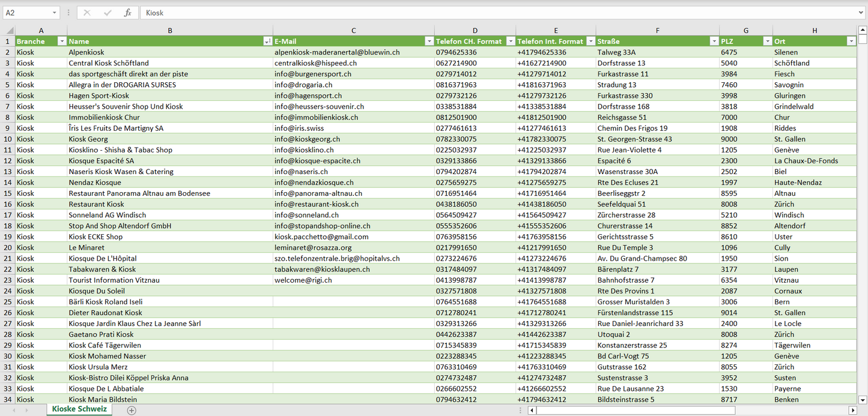868x416 pixels.
Task: Select row 15 header
Action: pyautogui.click(x=8, y=193)
